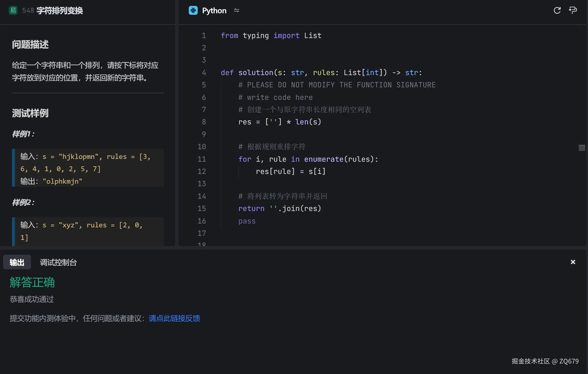
Task: Click line number 4 in the gutter
Action: [204, 73]
